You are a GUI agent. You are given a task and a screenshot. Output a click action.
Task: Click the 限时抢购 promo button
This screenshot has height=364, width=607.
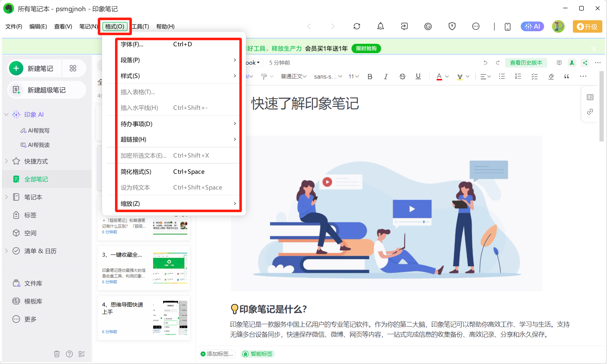pyautogui.click(x=366, y=48)
